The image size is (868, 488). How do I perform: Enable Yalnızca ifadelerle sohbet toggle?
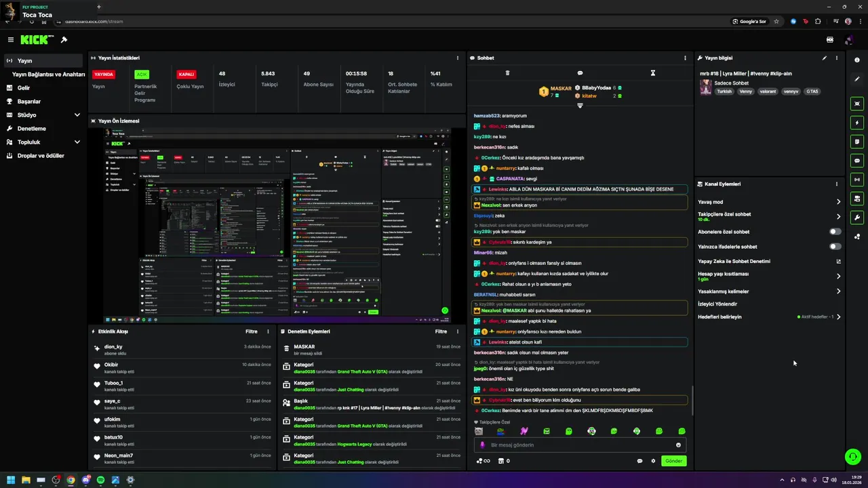[x=835, y=247]
